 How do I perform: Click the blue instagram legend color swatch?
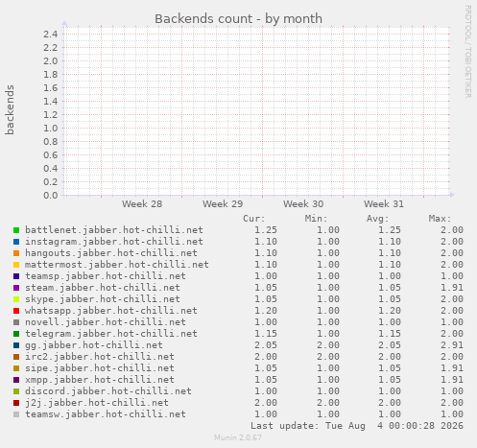pyautogui.click(x=16, y=242)
